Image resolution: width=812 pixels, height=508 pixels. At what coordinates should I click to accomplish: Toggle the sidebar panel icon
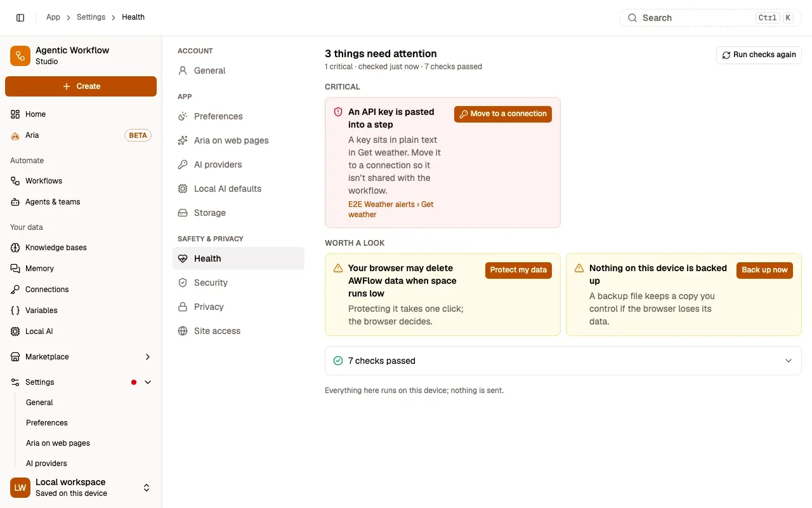[20, 18]
